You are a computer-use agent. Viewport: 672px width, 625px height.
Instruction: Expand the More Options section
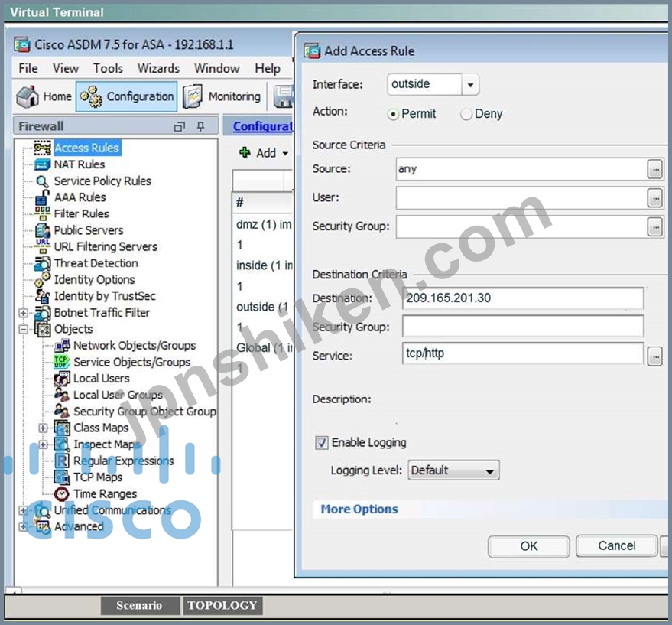click(359, 509)
